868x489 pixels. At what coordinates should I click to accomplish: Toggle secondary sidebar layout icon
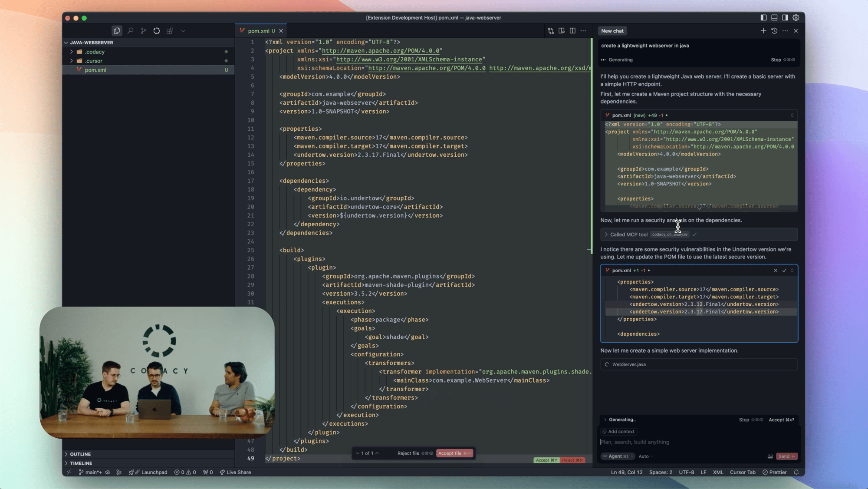click(x=785, y=18)
